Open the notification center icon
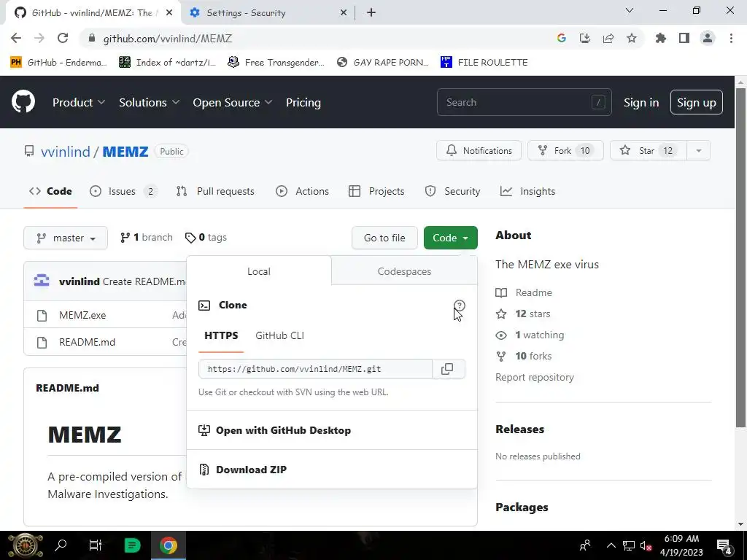This screenshot has width=747, height=560. click(724, 545)
